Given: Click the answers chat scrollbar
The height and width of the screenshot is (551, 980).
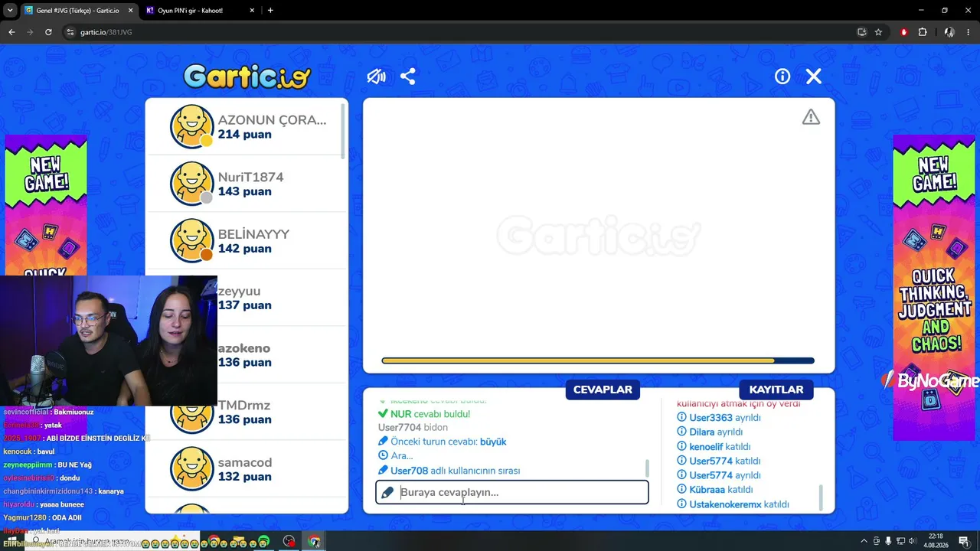Looking at the screenshot, I should point(648,468).
